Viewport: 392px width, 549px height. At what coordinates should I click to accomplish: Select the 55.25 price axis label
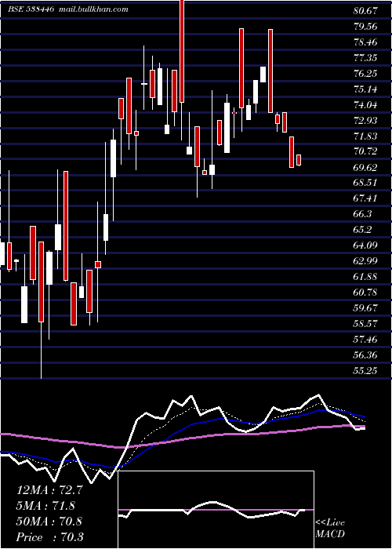pyautogui.click(x=365, y=370)
